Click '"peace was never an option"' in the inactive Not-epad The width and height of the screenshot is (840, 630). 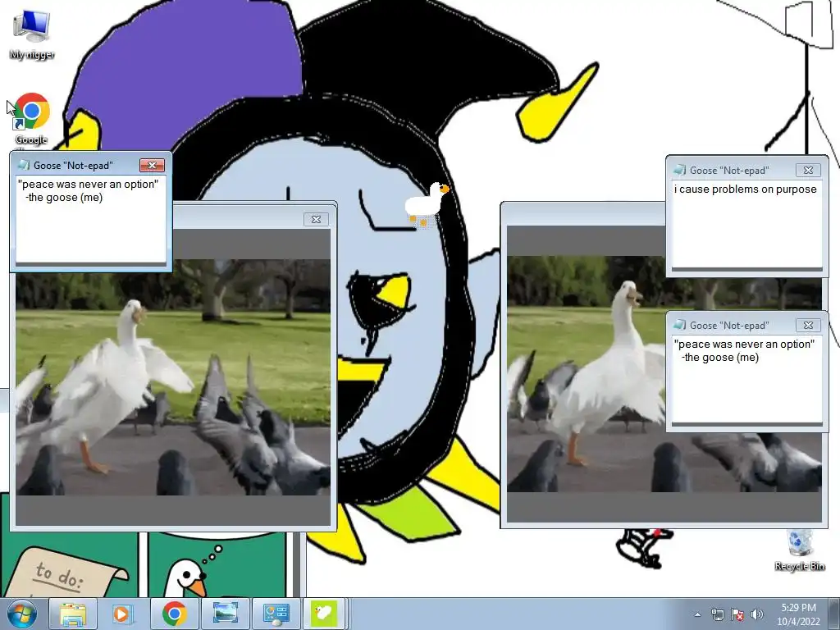click(x=744, y=344)
